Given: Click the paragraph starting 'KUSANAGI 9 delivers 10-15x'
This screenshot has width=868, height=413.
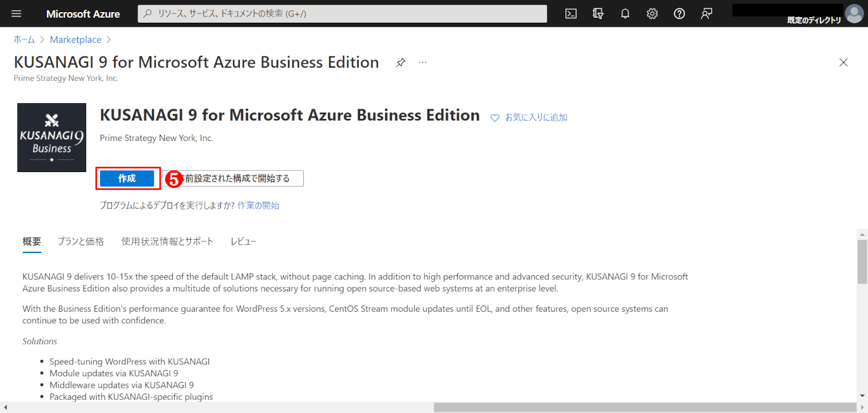Looking at the screenshot, I should point(355,282).
